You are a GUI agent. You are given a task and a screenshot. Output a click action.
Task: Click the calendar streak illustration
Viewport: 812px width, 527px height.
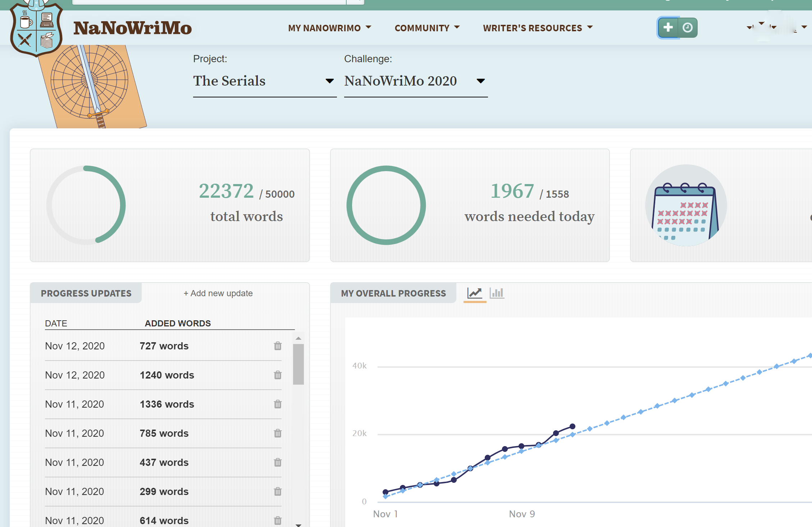pos(686,205)
